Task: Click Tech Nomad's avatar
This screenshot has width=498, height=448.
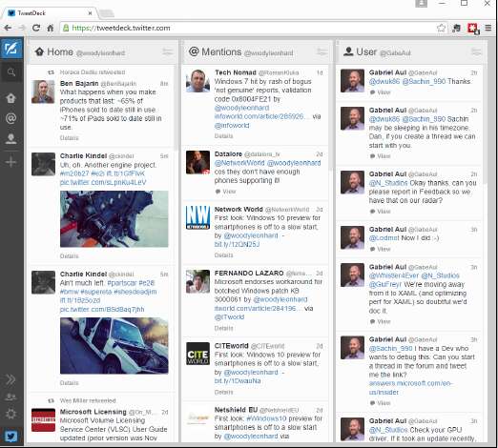Action: [x=197, y=81]
